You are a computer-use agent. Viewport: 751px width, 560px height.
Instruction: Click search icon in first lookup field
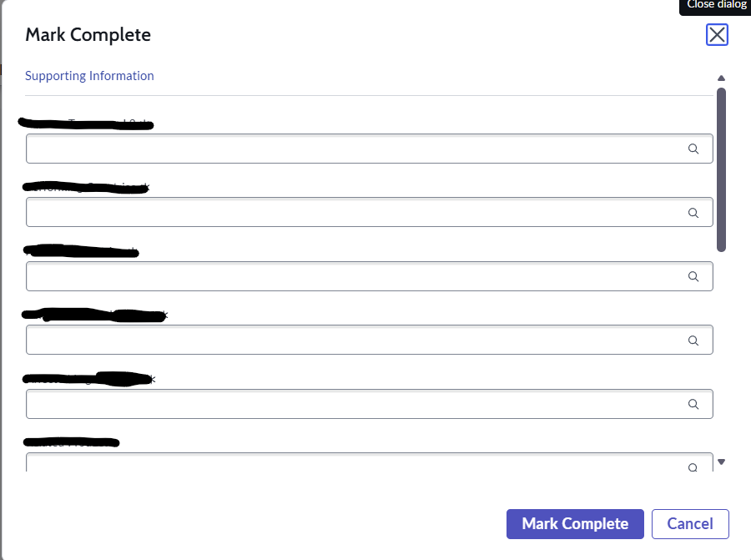[x=693, y=149]
